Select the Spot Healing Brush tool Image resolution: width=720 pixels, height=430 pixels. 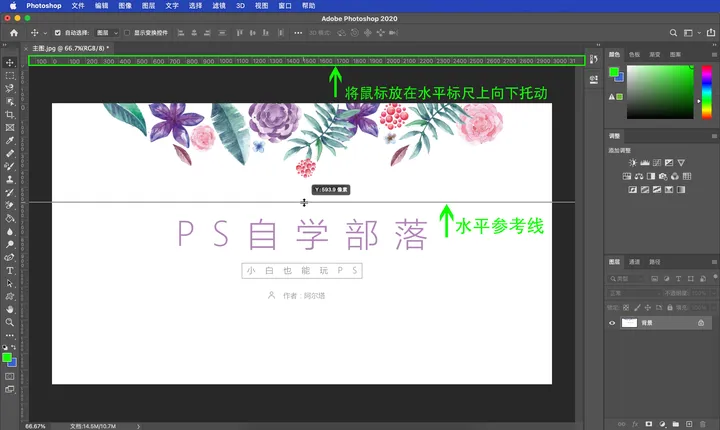10,153
